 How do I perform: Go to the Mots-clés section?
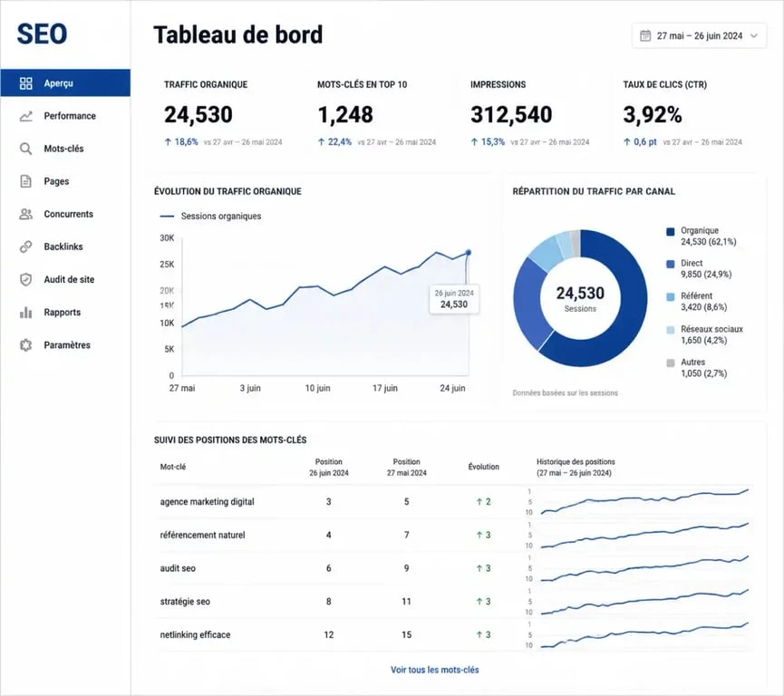click(x=65, y=149)
